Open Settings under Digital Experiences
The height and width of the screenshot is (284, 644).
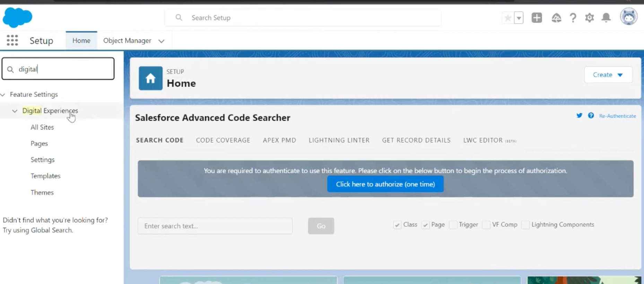pyautogui.click(x=43, y=160)
